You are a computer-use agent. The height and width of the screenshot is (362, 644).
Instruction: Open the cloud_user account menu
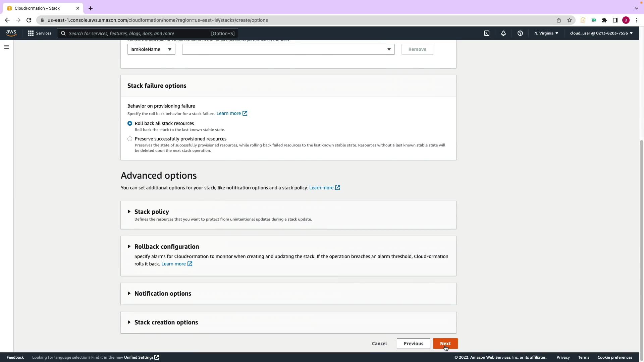point(601,33)
